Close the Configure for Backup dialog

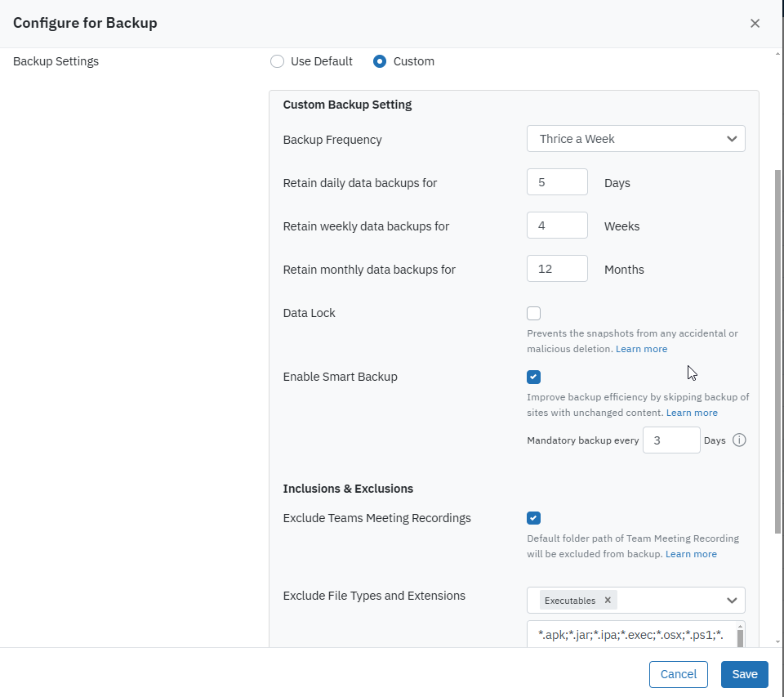tap(755, 23)
